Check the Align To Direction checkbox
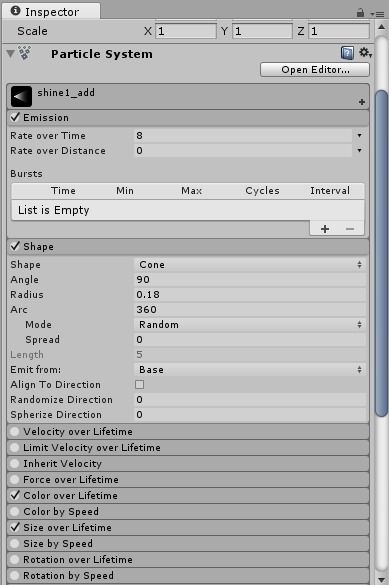 click(139, 384)
